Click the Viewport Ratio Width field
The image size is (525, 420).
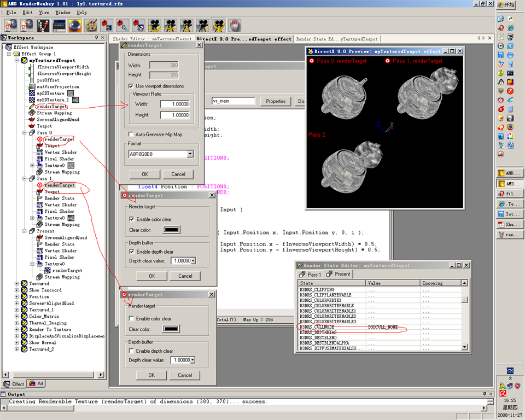tap(175, 104)
